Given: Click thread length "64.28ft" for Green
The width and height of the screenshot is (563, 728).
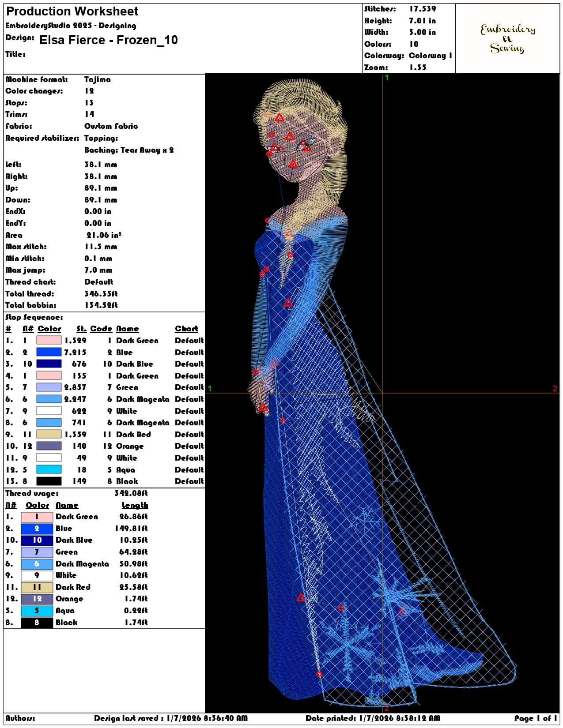Looking at the screenshot, I should click(133, 552).
